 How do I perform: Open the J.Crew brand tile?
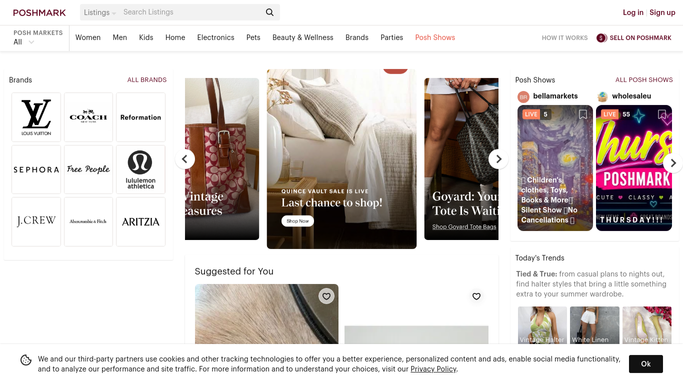[36, 222]
